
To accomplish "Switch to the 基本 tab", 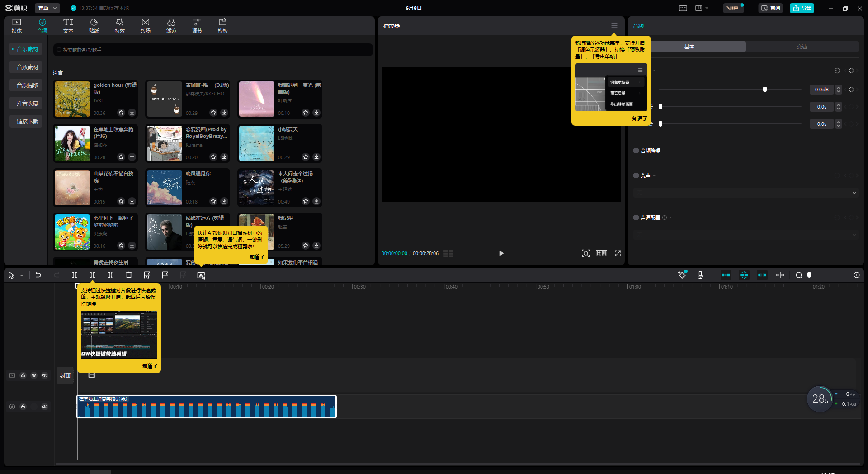I will (689, 47).
